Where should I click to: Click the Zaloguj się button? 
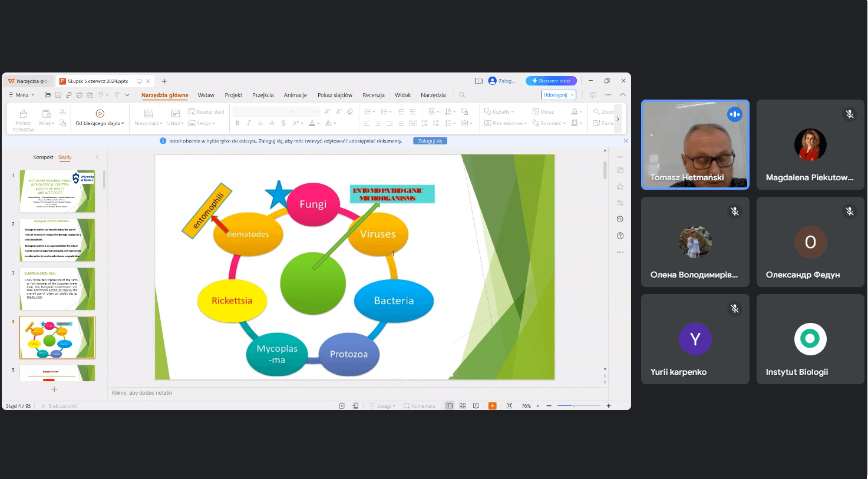(430, 141)
